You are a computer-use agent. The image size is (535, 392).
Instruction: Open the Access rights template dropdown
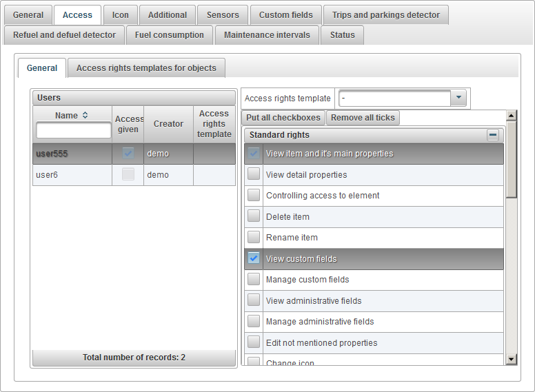coord(458,99)
